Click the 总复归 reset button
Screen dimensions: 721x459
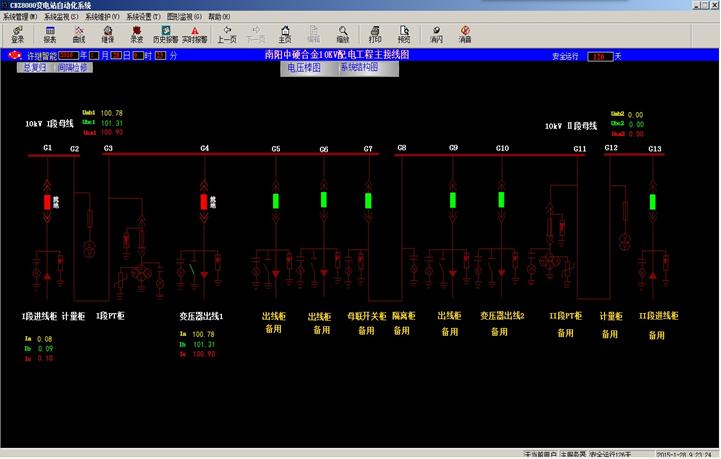pyautogui.click(x=35, y=68)
